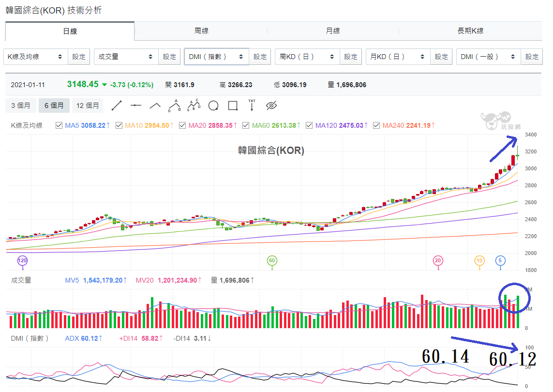Select the rectangle drawing tool
This screenshot has height=392, width=553.
click(x=233, y=106)
